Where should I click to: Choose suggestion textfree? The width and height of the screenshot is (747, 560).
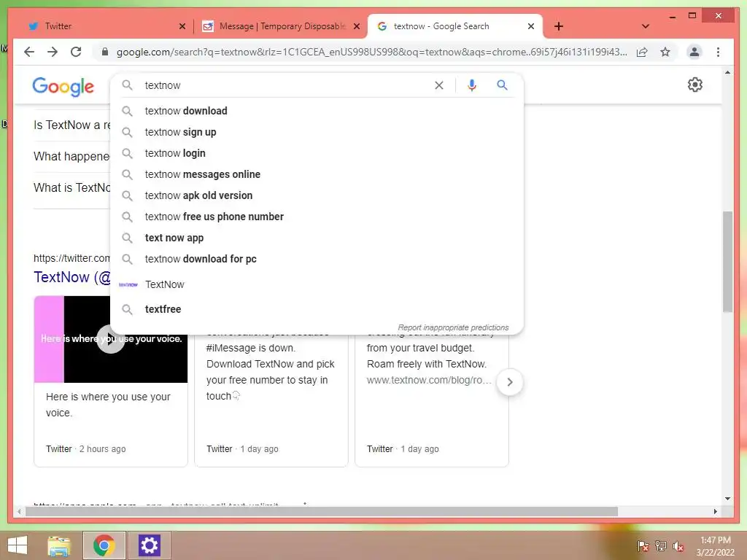click(317, 309)
